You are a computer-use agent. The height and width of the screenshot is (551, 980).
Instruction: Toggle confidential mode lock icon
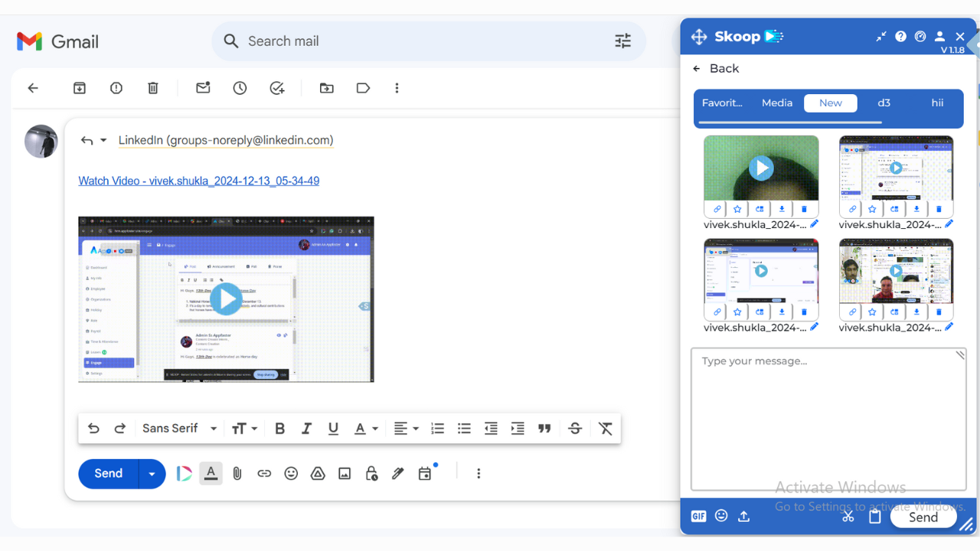click(371, 474)
